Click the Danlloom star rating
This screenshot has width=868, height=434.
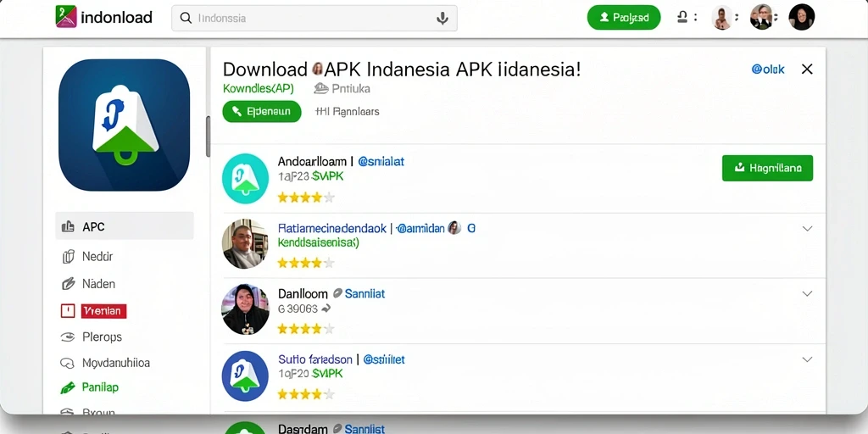pyautogui.click(x=306, y=329)
